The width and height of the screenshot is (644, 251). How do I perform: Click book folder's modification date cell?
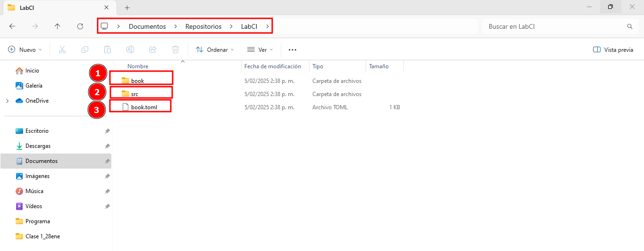(x=269, y=81)
